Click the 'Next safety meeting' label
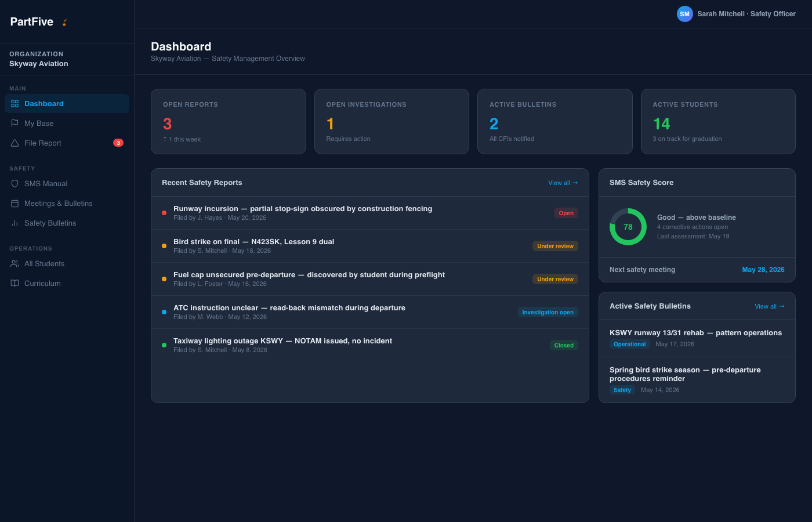This screenshot has width=812, height=522. tap(642, 270)
